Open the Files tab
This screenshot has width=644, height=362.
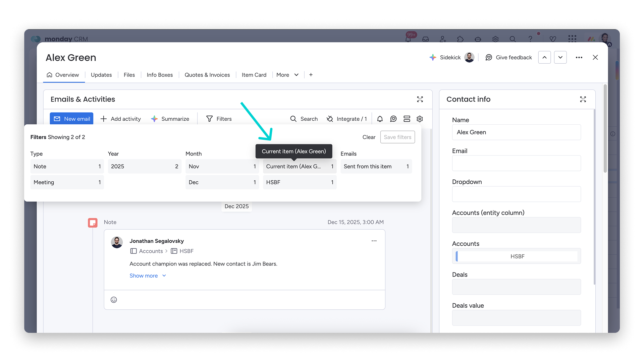pyautogui.click(x=129, y=75)
